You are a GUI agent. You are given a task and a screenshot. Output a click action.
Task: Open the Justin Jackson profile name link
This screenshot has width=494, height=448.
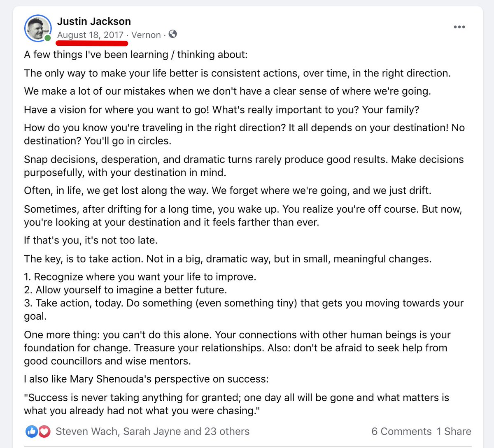tap(94, 21)
